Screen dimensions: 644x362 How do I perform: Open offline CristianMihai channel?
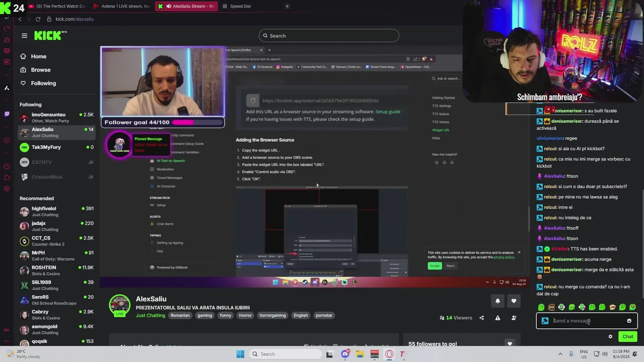tap(56, 177)
